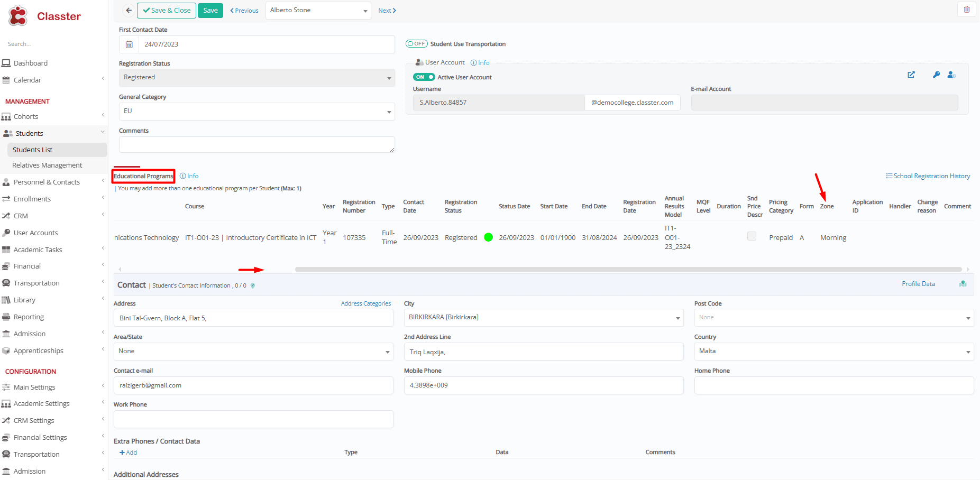Viewport: 980px width, 480px height.
Task: Click the Address input field
Action: [253, 318]
